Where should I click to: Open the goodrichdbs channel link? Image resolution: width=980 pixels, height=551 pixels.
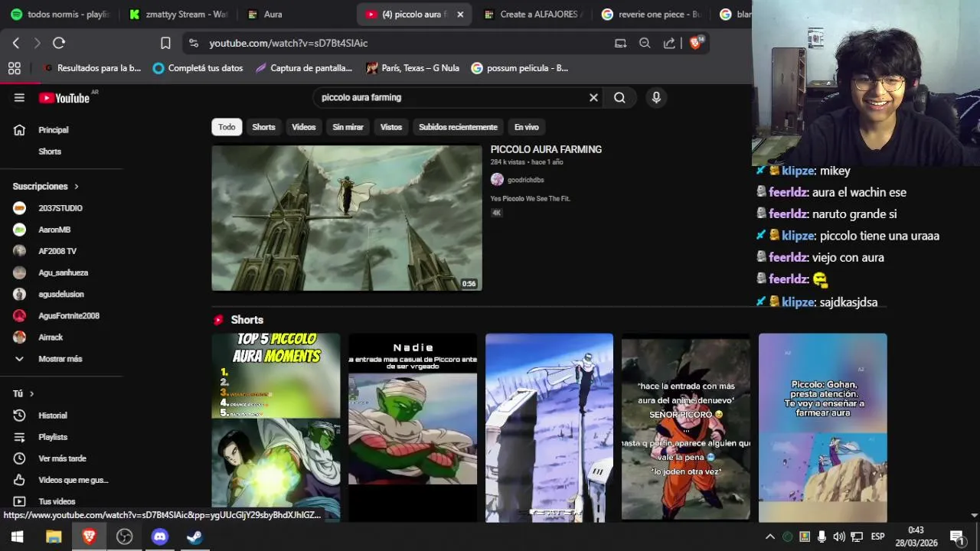tap(525, 180)
